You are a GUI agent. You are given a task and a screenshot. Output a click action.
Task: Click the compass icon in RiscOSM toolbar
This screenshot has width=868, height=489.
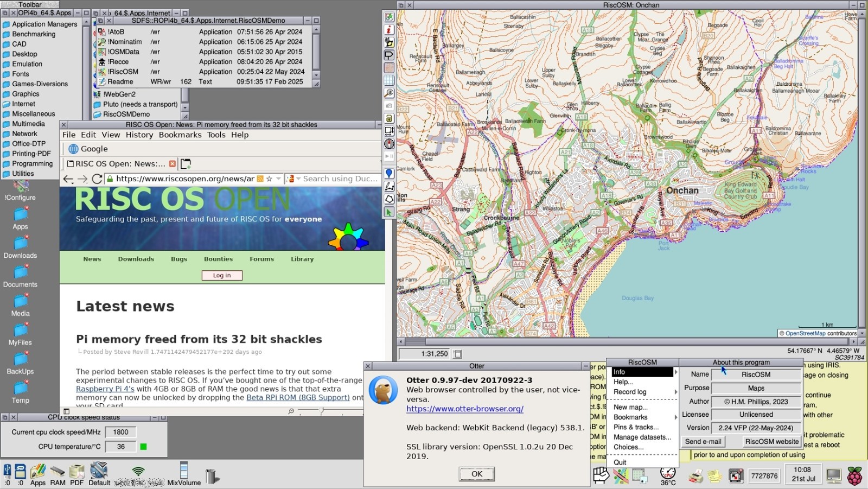(x=389, y=144)
